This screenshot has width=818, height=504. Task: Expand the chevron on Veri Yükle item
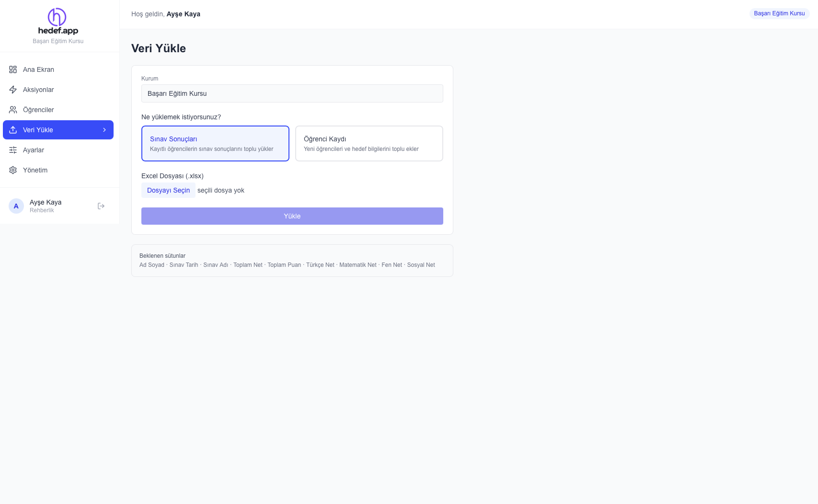point(104,130)
